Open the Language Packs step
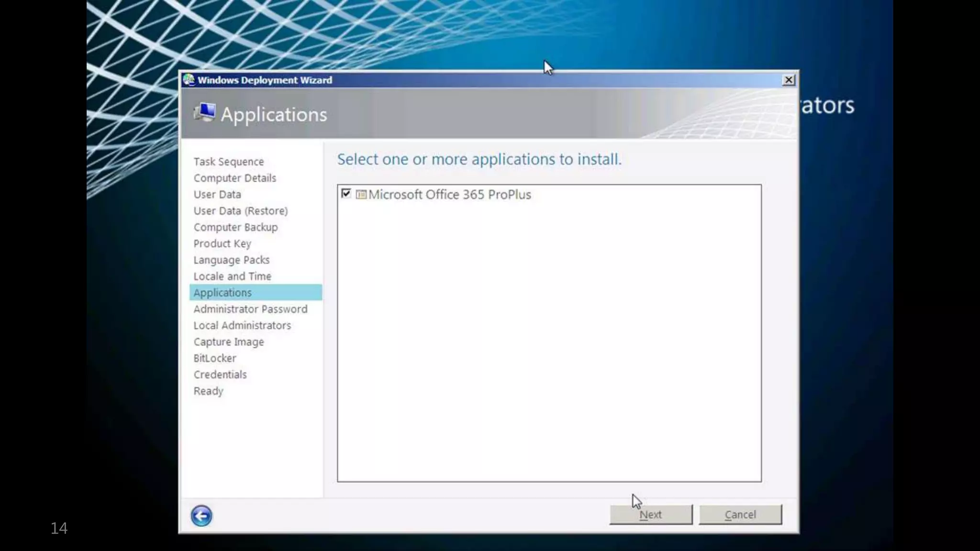The height and width of the screenshot is (551, 980). (x=231, y=260)
